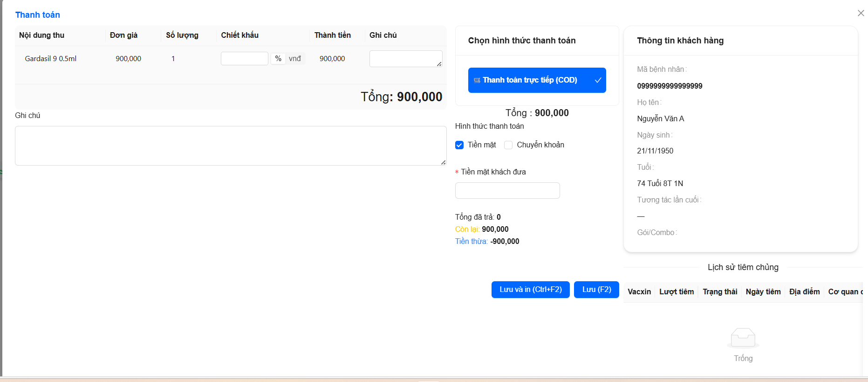Click the checkmark on the COD option

pyautogui.click(x=598, y=80)
